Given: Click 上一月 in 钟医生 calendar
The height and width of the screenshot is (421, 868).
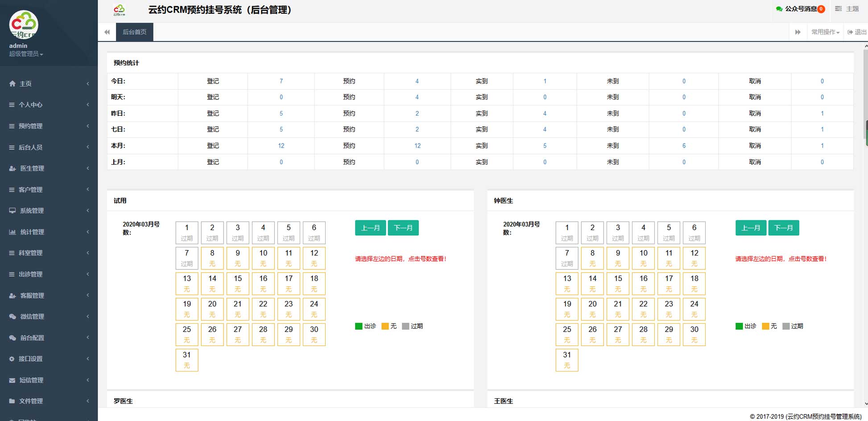Looking at the screenshot, I should [751, 228].
